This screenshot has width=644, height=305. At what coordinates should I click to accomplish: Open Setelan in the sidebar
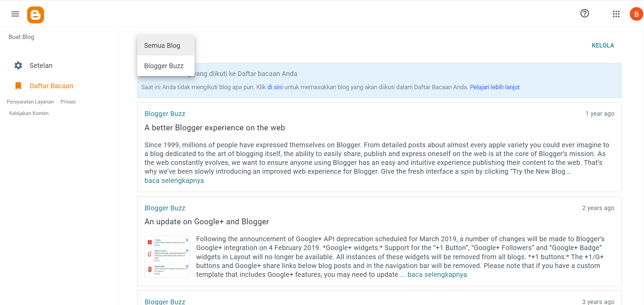click(41, 65)
